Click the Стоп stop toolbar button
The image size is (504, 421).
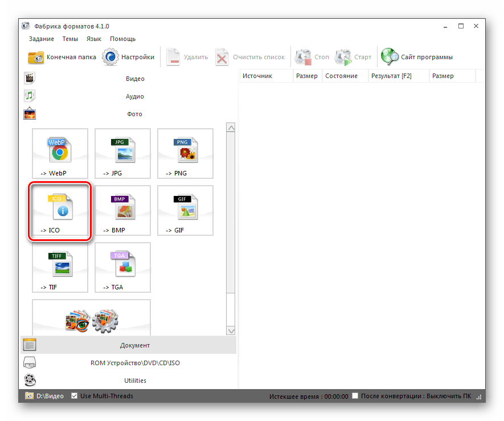[312, 57]
